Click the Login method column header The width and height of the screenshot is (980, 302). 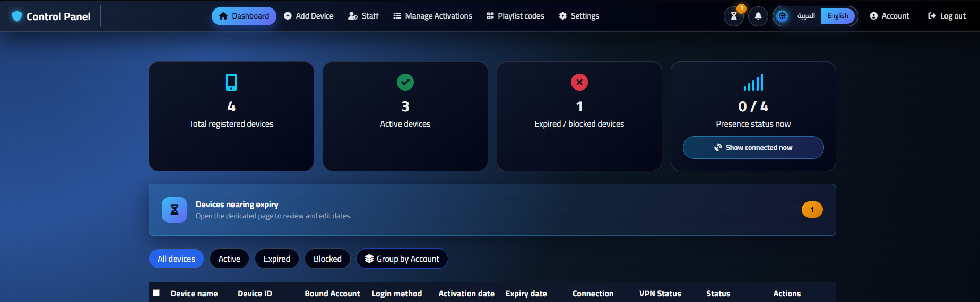point(397,294)
